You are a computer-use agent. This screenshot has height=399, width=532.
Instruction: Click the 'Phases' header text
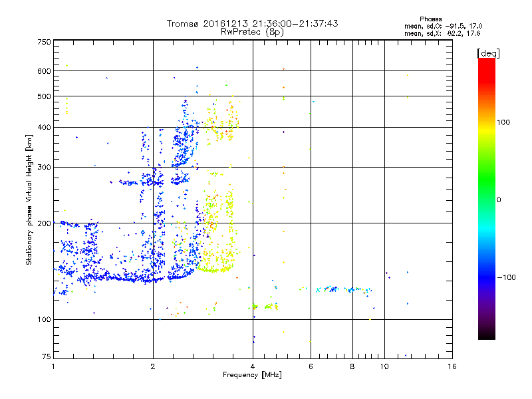(430, 19)
